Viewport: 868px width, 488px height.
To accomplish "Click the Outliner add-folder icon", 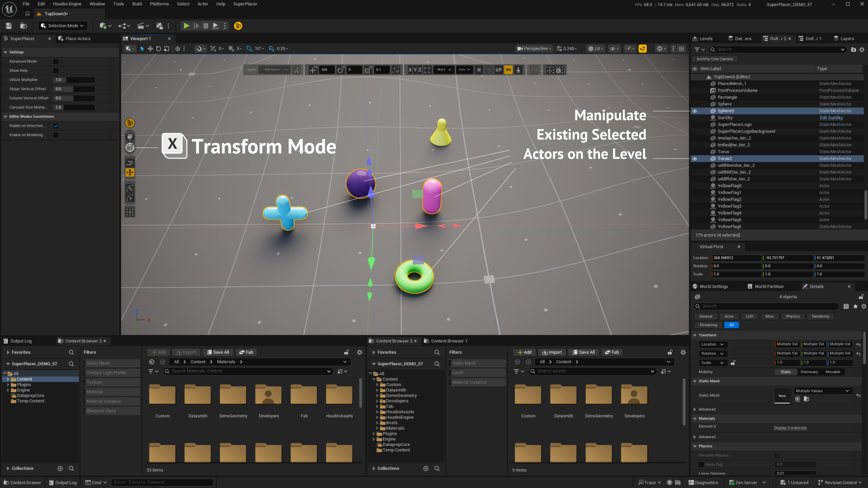I will 853,49.
